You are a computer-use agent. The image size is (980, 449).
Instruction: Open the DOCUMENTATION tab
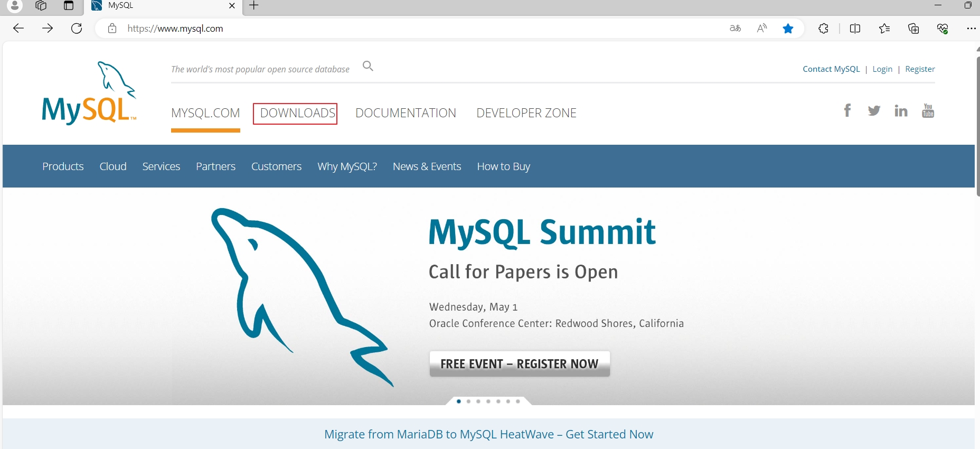click(x=406, y=113)
